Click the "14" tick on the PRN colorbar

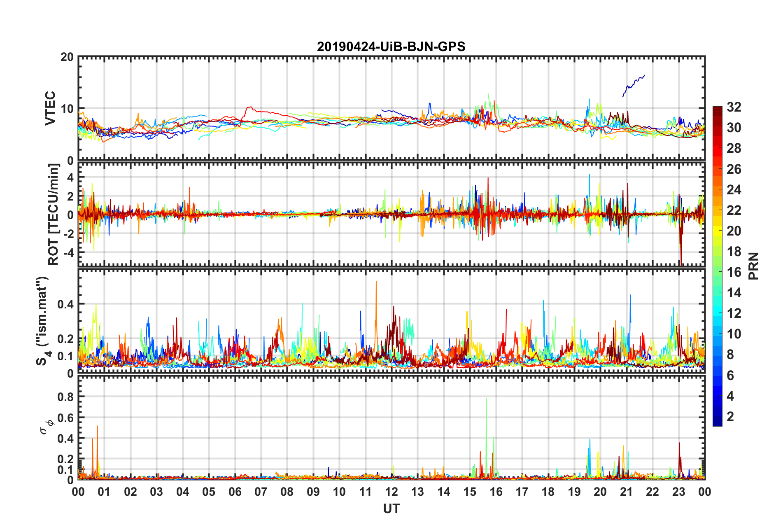(x=734, y=292)
